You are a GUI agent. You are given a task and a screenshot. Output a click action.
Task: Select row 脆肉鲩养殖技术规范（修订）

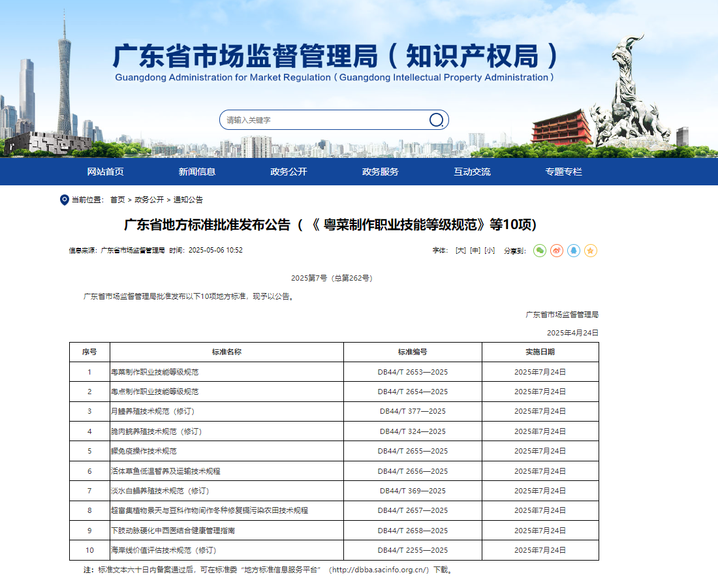click(334, 431)
